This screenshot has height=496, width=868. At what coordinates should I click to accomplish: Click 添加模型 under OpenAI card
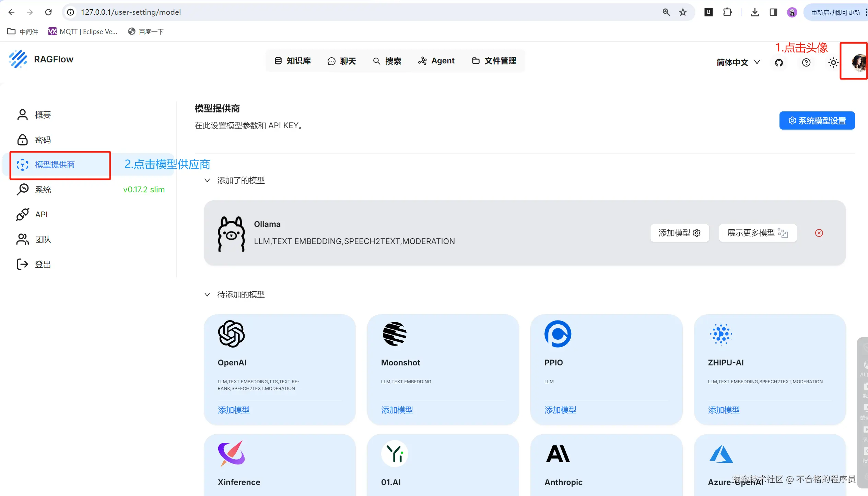(x=234, y=410)
